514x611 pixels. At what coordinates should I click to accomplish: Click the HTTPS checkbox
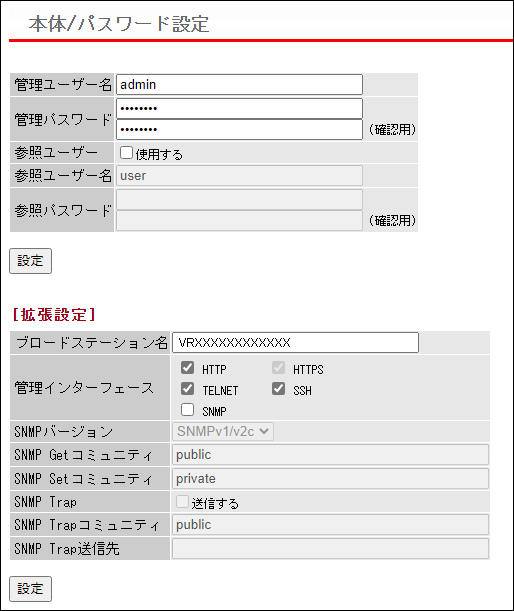[278, 367]
